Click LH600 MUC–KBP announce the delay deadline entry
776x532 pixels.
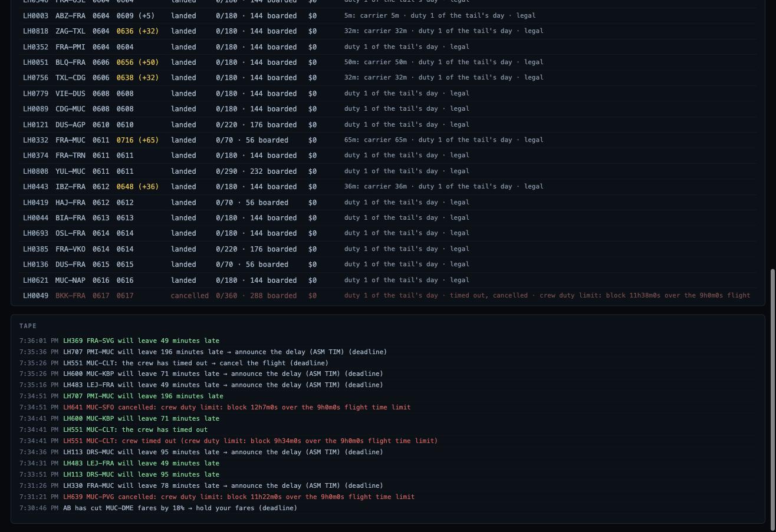[x=223, y=374]
